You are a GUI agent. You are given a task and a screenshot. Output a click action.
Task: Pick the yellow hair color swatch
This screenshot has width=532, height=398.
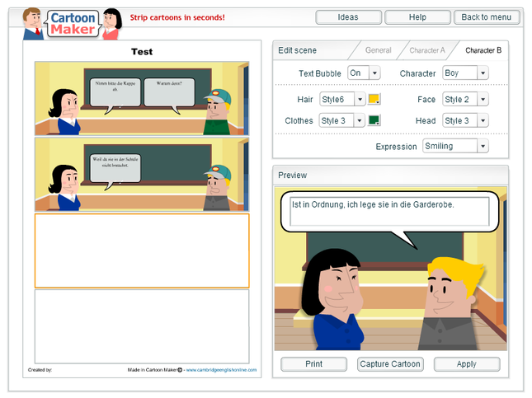coord(374,99)
